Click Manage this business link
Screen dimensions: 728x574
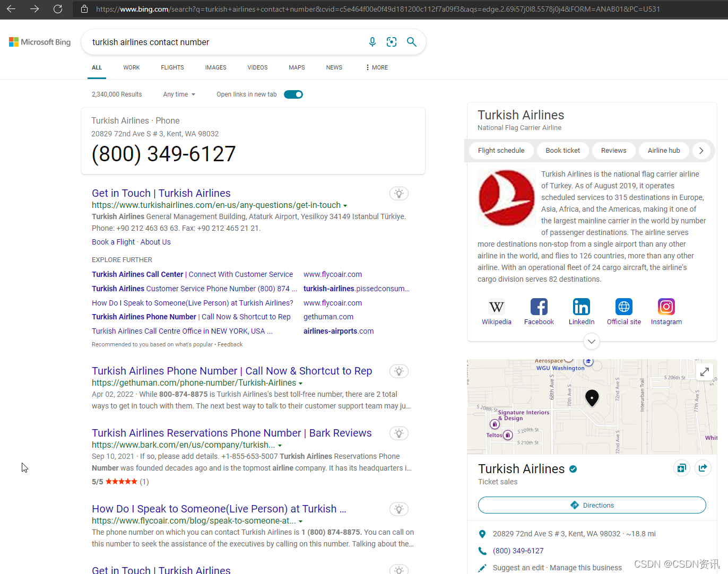pyautogui.click(x=586, y=568)
